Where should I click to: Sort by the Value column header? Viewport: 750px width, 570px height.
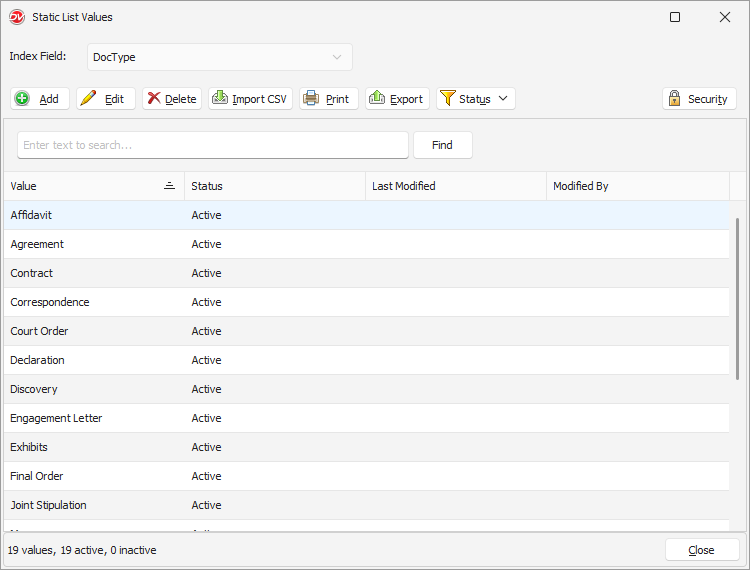[94, 186]
